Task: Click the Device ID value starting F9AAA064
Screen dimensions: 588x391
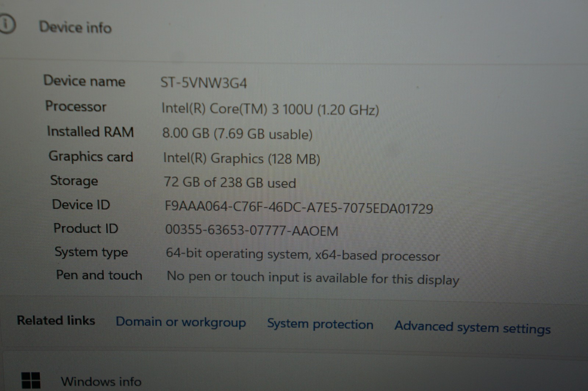Action: point(299,207)
